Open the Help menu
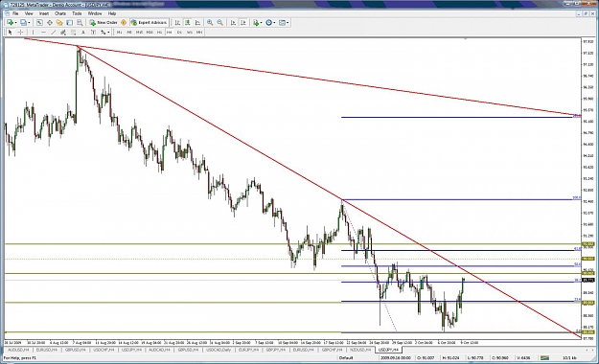The width and height of the screenshot is (599, 364). pyautogui.click(x=112, y=13)
